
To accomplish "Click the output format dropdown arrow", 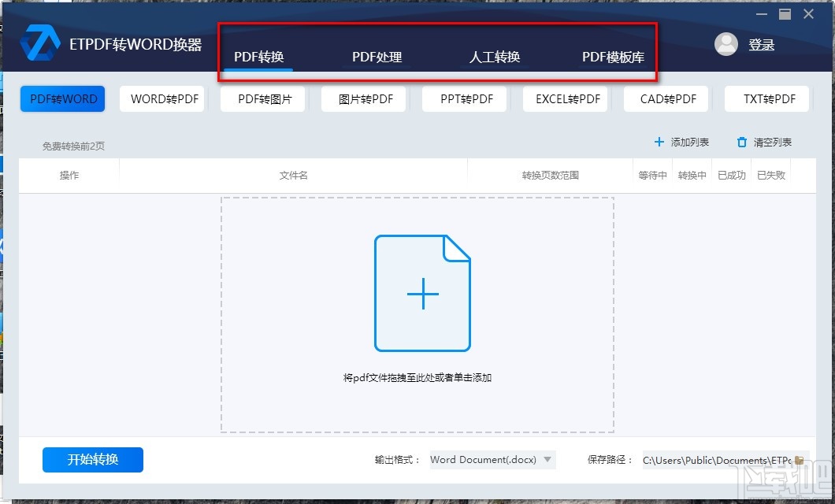I will pos(547,459).
